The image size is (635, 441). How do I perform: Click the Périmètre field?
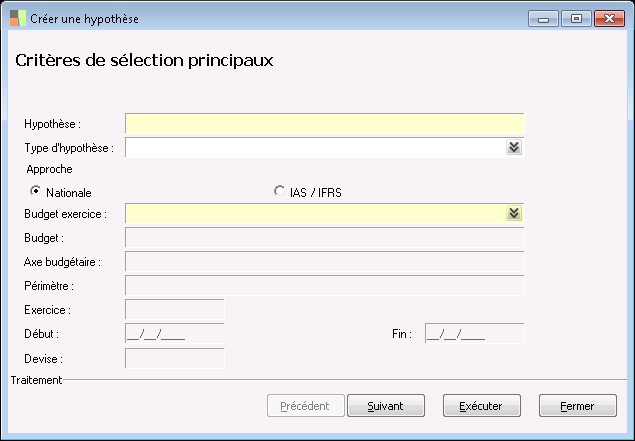point(324,286)
